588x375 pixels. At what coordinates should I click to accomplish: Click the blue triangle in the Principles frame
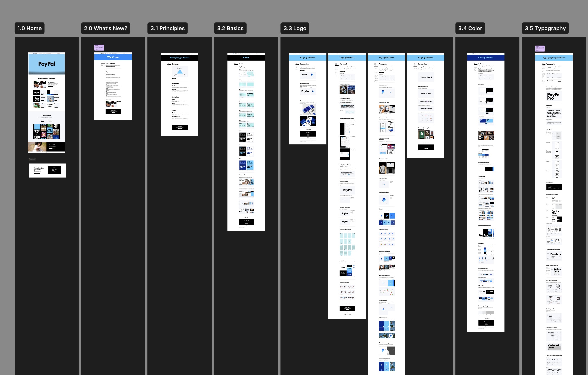pos(180,72)
